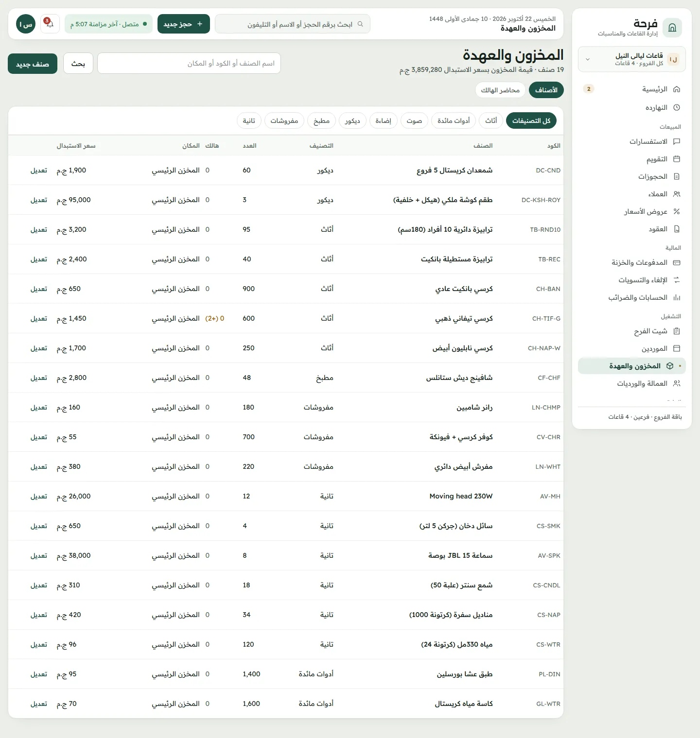Screen dimensions: 700x738
Task: Filter by ديكور category chip
Action: 352,120
